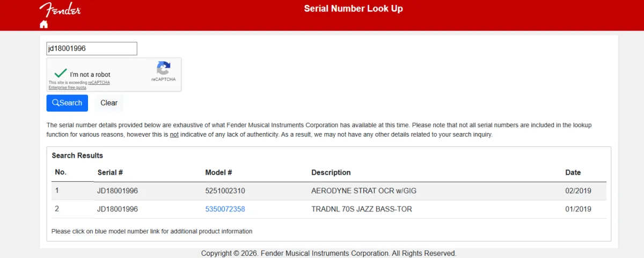Go to the home page via house icon
The image size is (644, 258).
(x=44, y=24)
